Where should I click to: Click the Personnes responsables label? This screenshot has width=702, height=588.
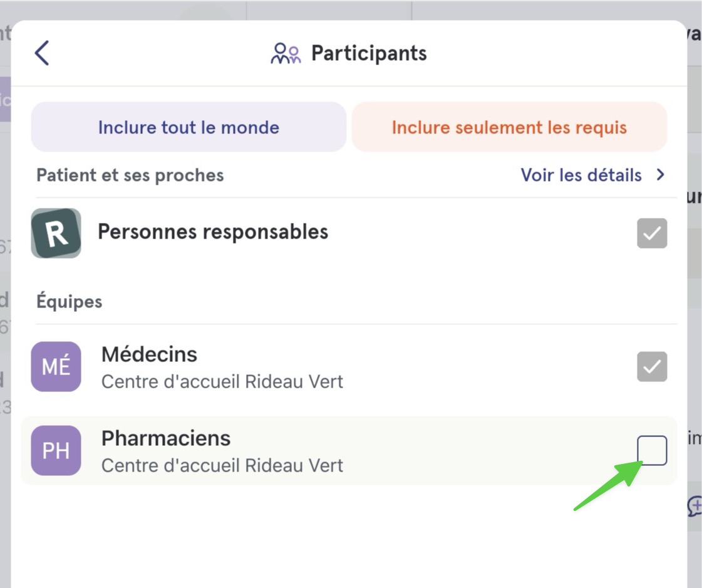tap(213, 232)
